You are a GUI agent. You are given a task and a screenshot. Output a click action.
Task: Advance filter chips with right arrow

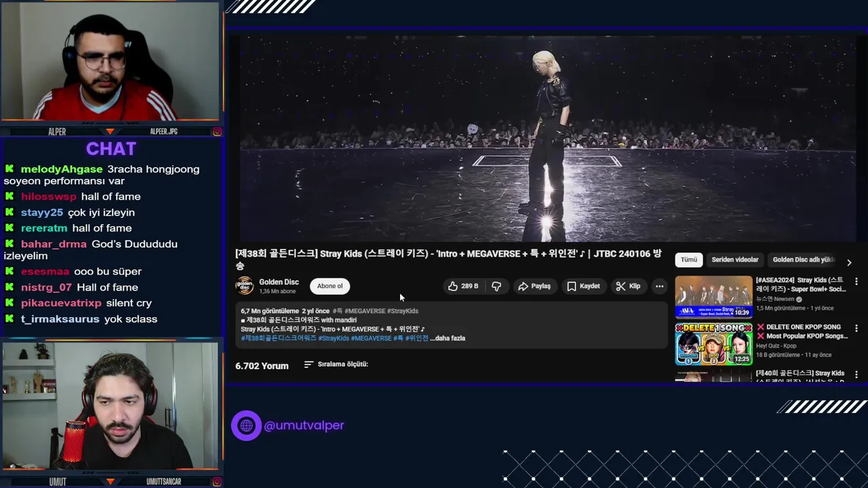coord(849,262)
